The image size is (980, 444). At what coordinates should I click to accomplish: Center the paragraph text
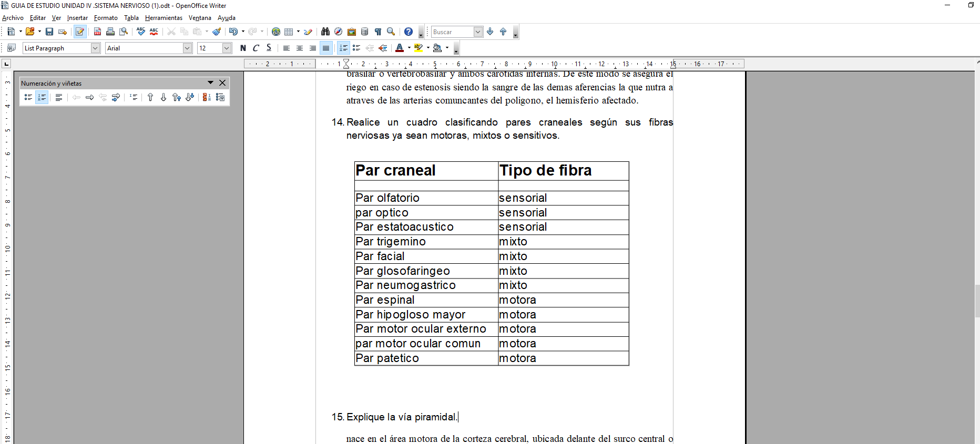click(x=300, y=48)
